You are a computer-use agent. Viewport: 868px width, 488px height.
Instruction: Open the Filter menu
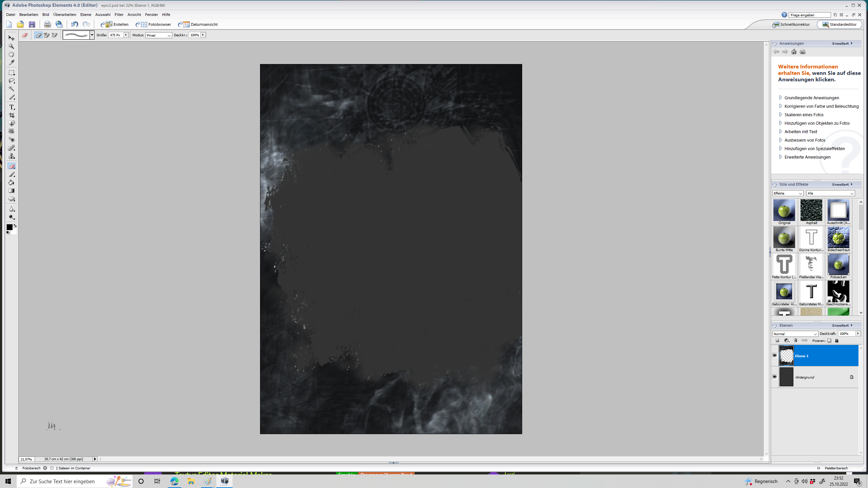click(x=119, y=15)
